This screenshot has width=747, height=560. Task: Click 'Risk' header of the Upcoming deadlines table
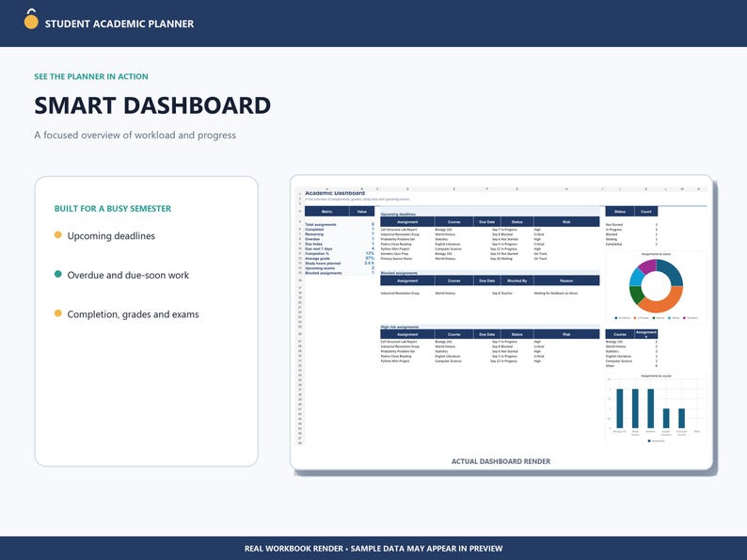[x=566, y=221]
